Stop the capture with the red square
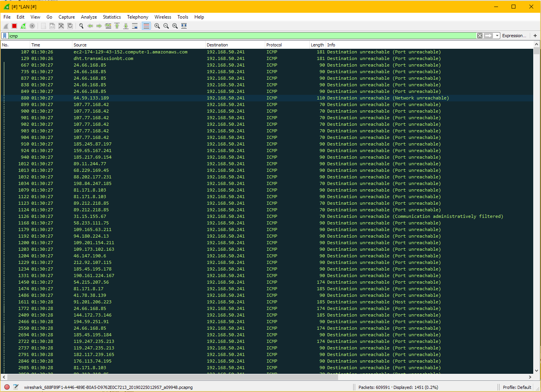The height and width of the screenshot is (392, 541). point(14,26)
